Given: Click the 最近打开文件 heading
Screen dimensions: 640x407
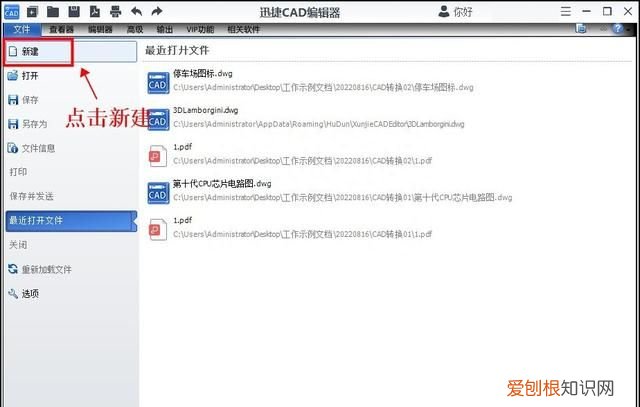Looking at the screenshot, I should [177, 51].
